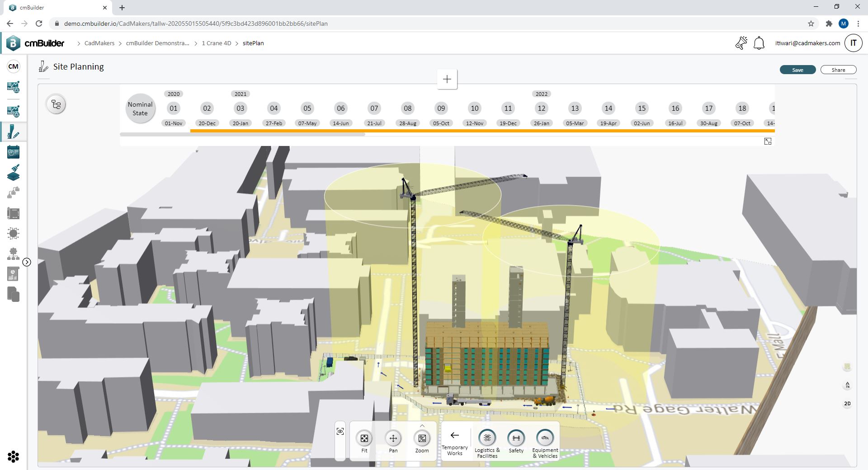Click the announcements megaphone icon
The height and width of the screenshot is (470, 868).
(x=741, y=42)
